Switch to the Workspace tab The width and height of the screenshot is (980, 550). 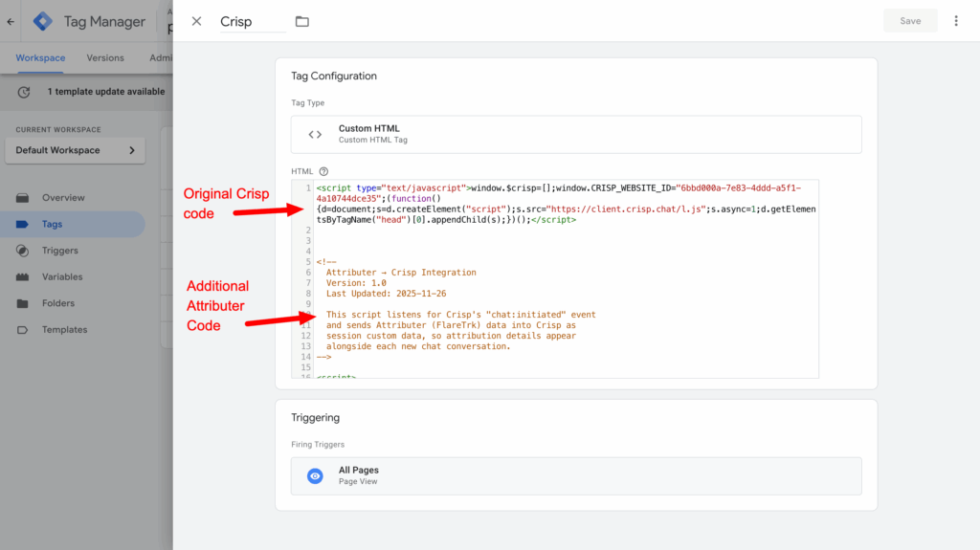tap(40, 57)
